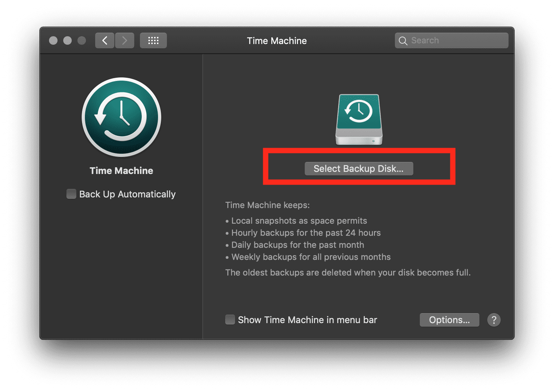Click the backup drive illustration above Select Backup Disk

pos(359,119)
